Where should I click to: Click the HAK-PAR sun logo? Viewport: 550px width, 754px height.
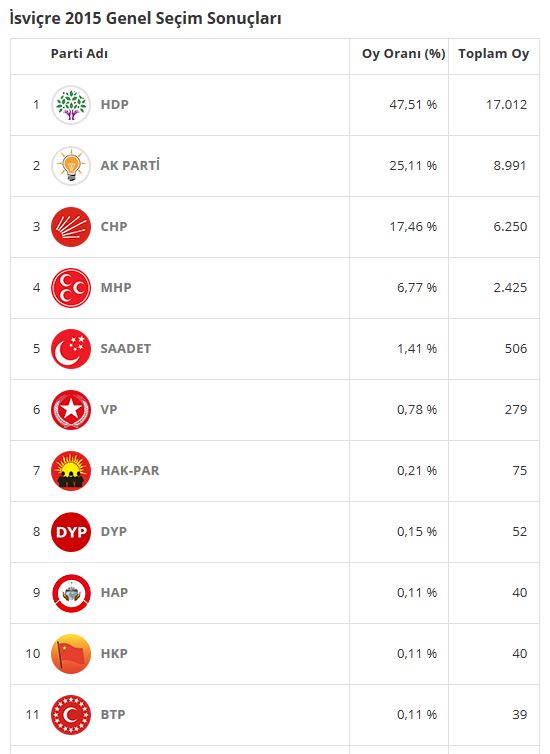tap(71, 471)
